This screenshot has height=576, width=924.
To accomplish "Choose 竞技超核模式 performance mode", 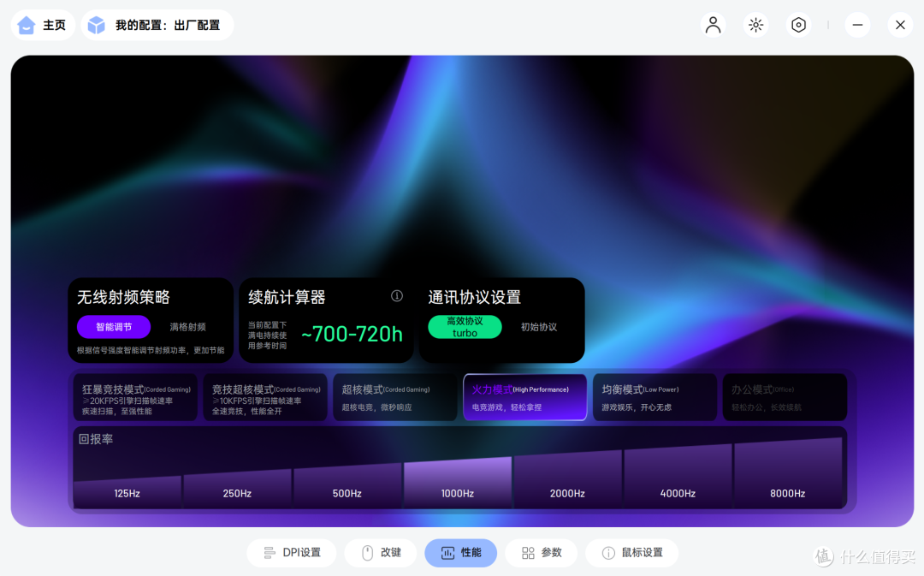I will [x=265, y=397].
